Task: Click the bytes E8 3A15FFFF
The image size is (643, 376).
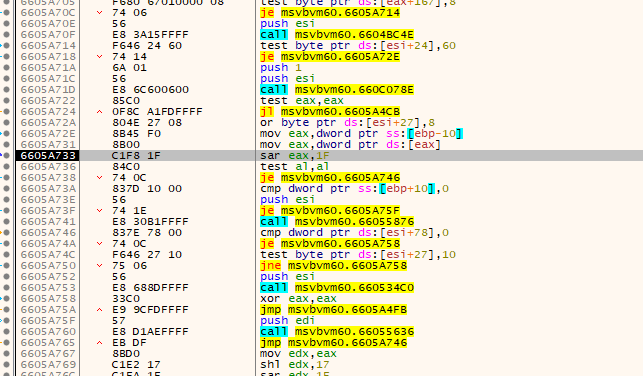Action: (150, 34)
